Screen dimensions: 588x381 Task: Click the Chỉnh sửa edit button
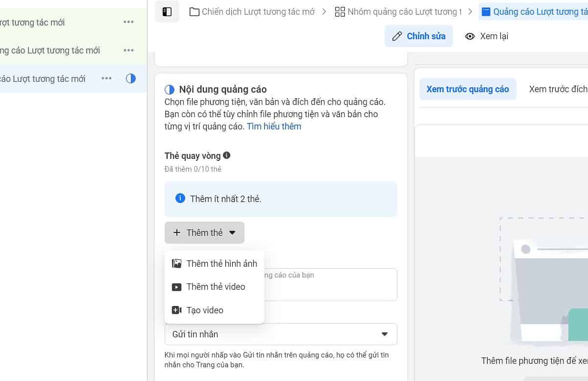click(x=418, y=36)
